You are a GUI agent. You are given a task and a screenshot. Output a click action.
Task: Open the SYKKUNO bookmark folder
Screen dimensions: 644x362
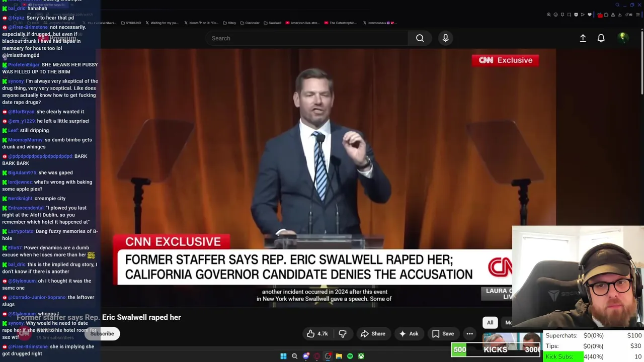131,23
